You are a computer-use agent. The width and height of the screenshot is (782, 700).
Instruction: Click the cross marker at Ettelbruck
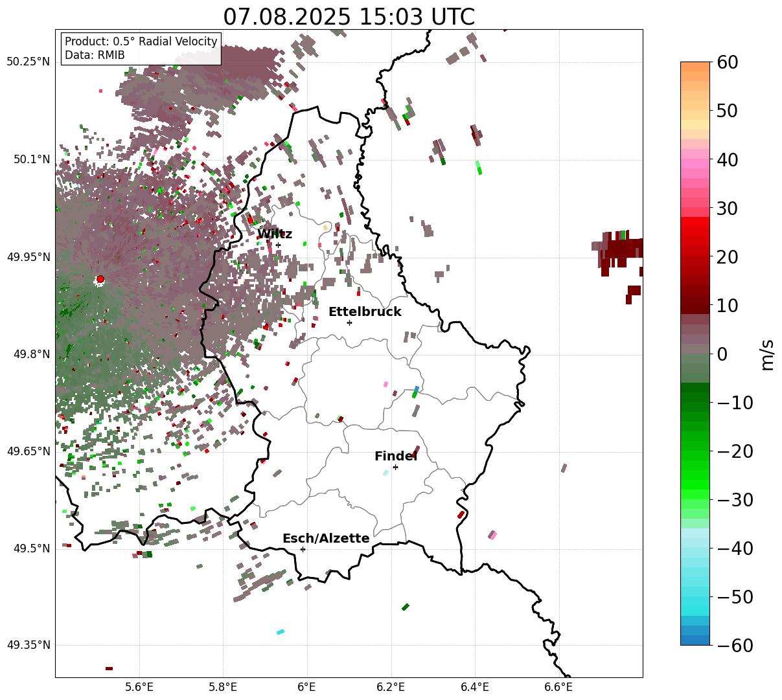click(349, 322)
